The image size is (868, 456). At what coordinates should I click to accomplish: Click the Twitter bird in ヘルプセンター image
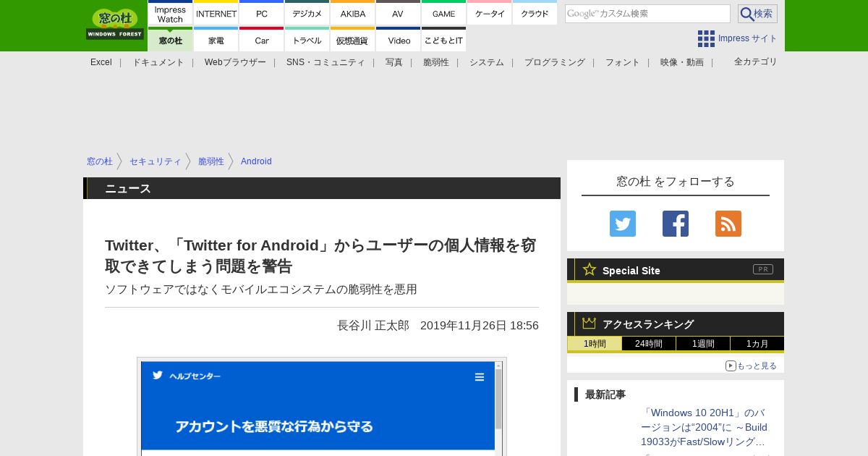[158, 375]
